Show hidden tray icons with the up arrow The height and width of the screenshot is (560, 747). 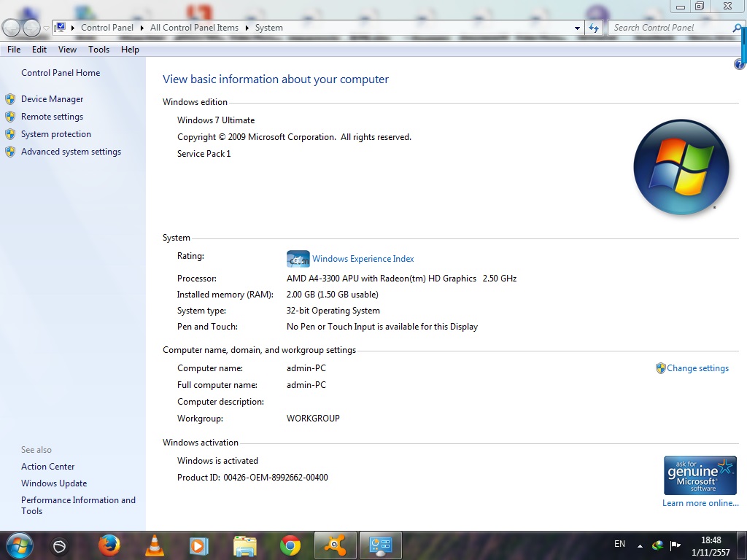(640, 545)
